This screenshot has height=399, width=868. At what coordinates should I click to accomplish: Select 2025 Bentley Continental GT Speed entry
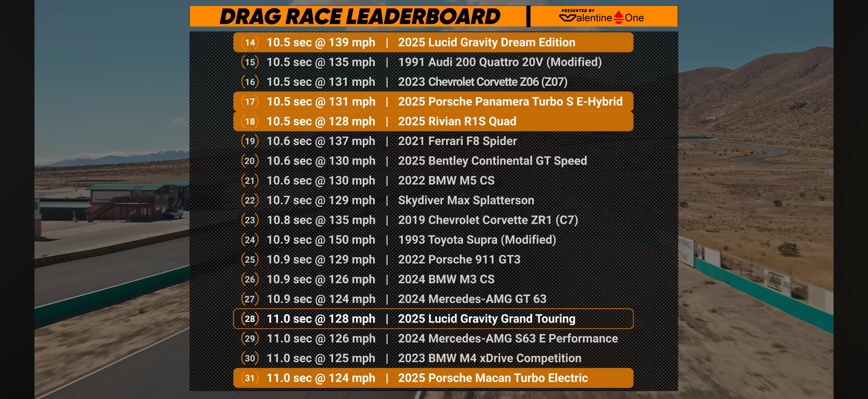point(433,161)
